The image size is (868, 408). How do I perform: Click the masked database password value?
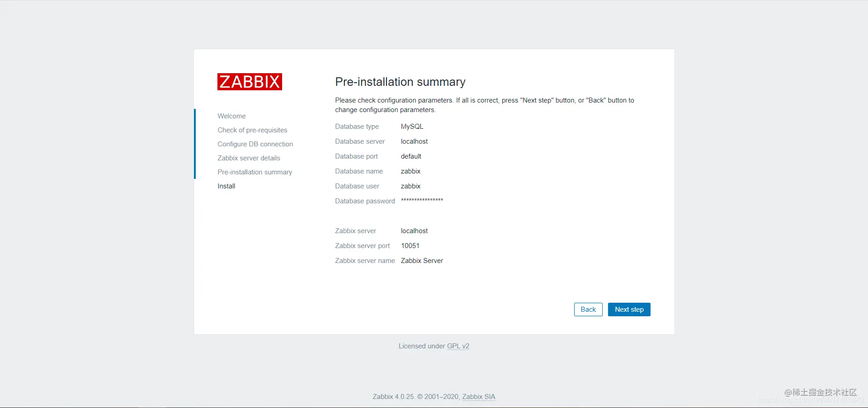(422, 200)
